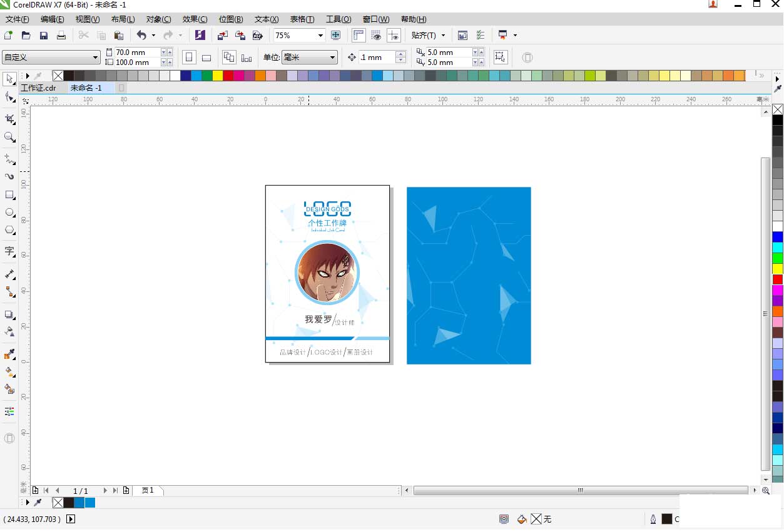Select the 页 1 page tab

tap(148, 491)
